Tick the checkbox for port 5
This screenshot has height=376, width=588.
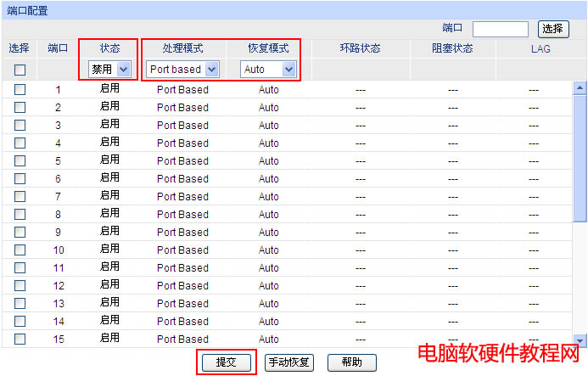[x=20, y=160]
